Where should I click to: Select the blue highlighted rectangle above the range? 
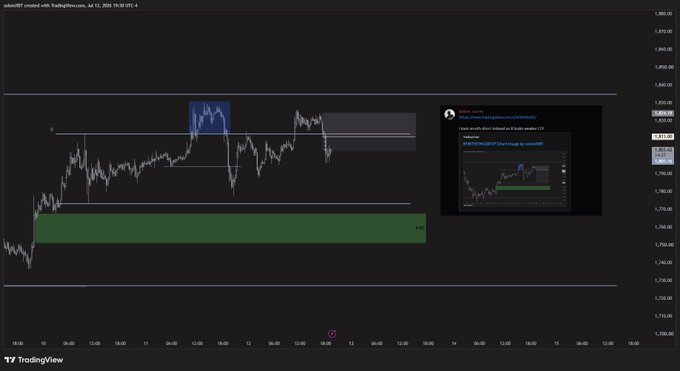tap(209, 117)
